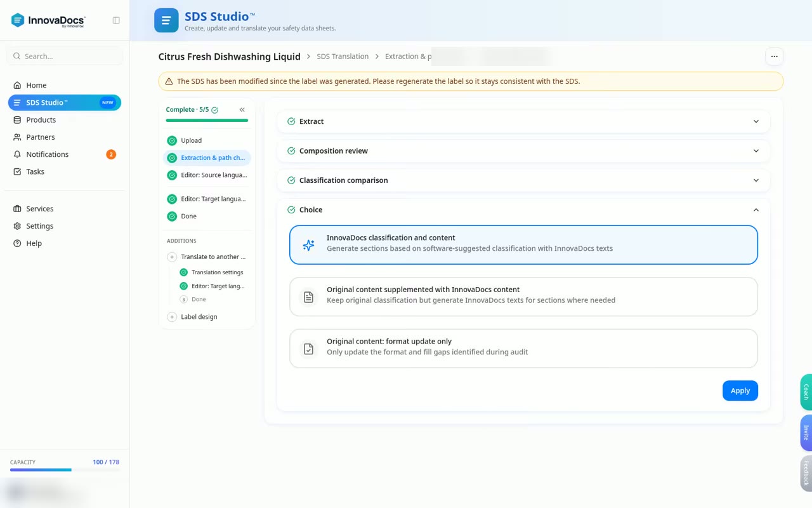Click the Apply button
This screenshot has width=812, height=508.
(740, 391)
